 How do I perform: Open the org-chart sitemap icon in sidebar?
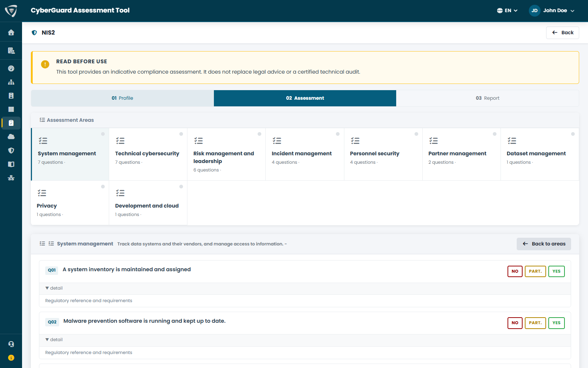pos(11,82)
